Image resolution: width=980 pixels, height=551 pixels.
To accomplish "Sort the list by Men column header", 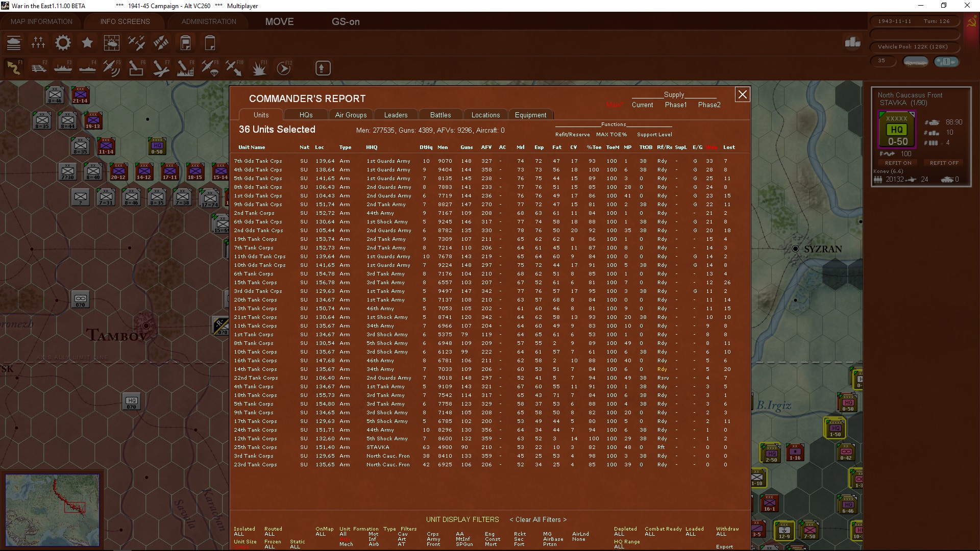I will point(443,147).
